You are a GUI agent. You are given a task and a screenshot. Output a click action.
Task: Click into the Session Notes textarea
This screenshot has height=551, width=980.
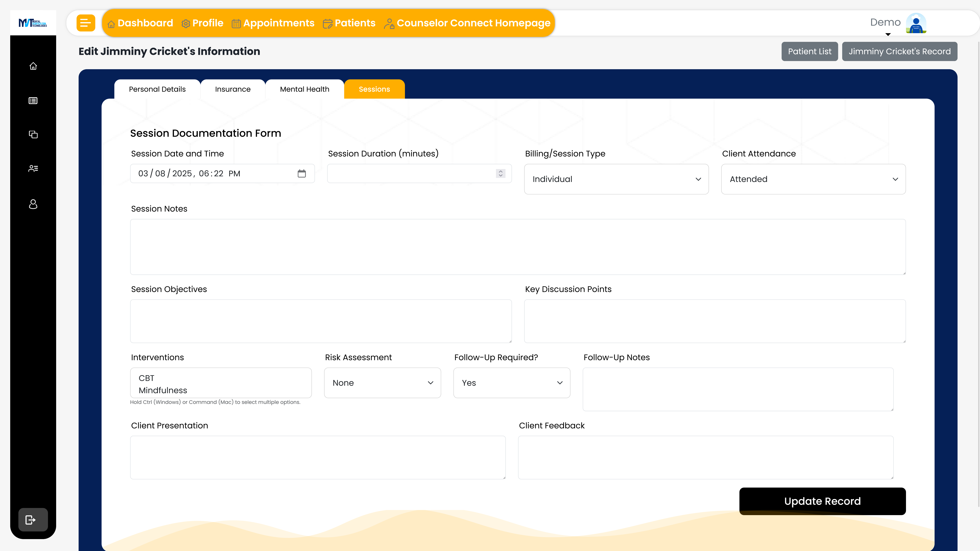click(518, 247)
